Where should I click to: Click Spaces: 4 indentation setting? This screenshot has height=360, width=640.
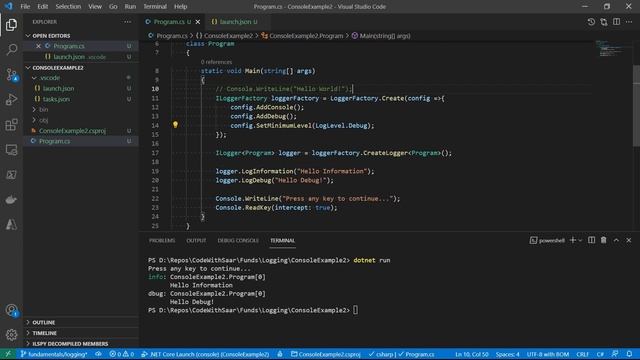(508, 354)
